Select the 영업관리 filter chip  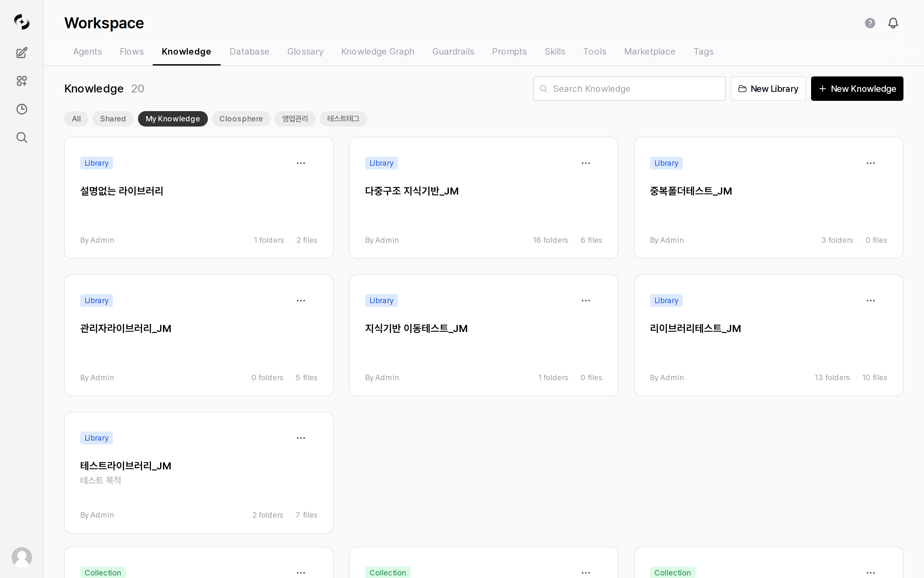click(x=295, y=119)
